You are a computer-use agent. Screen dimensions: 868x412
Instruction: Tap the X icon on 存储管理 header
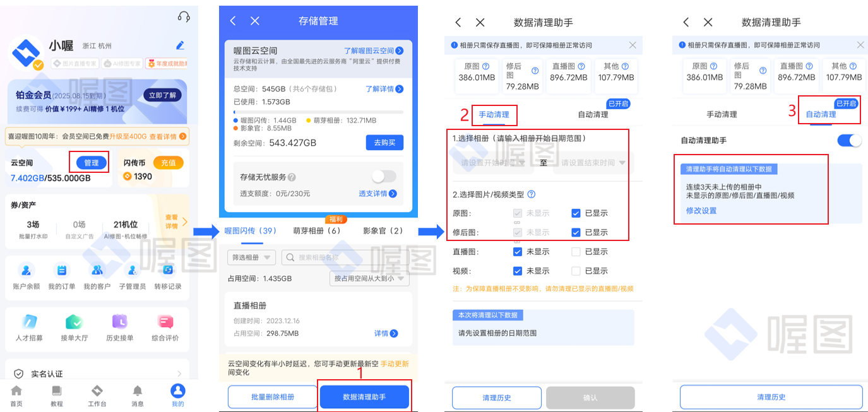[255, 21]
